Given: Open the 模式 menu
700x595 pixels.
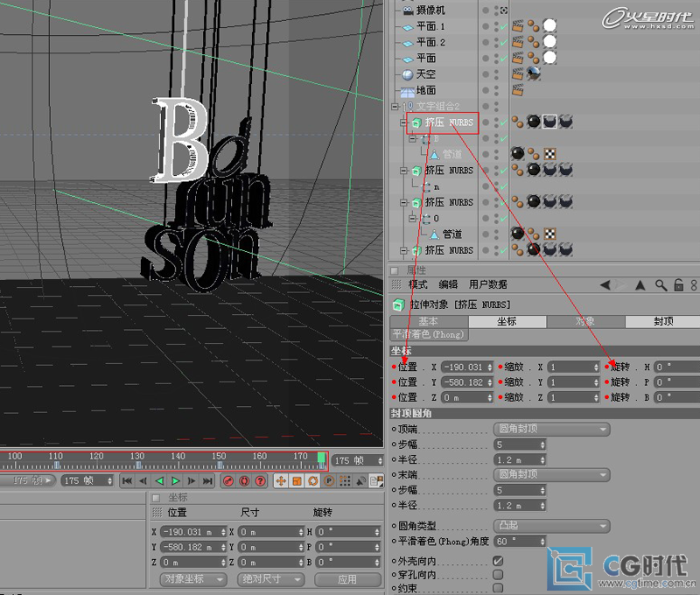Looking at the screenshot, I should (418, 284).
